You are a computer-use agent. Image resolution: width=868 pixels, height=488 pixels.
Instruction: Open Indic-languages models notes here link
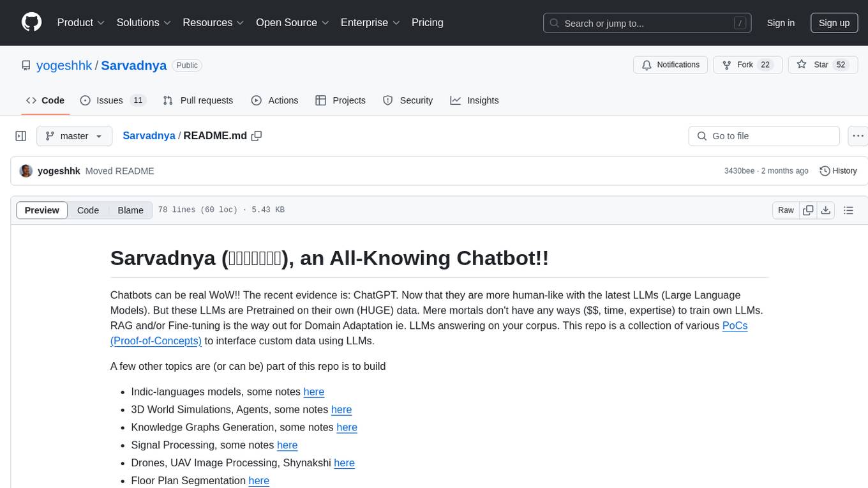pos(314,392)
